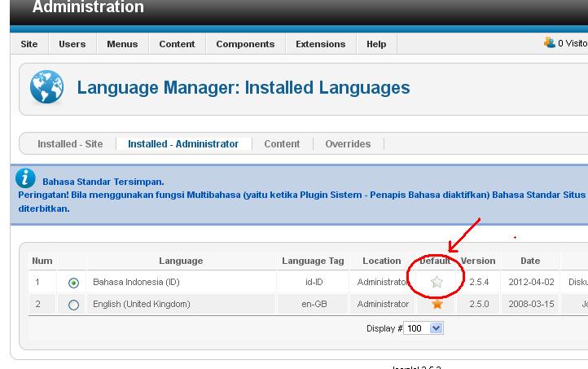
Task: Click the 2012-04-02 date cell
Action: (531, 282)
